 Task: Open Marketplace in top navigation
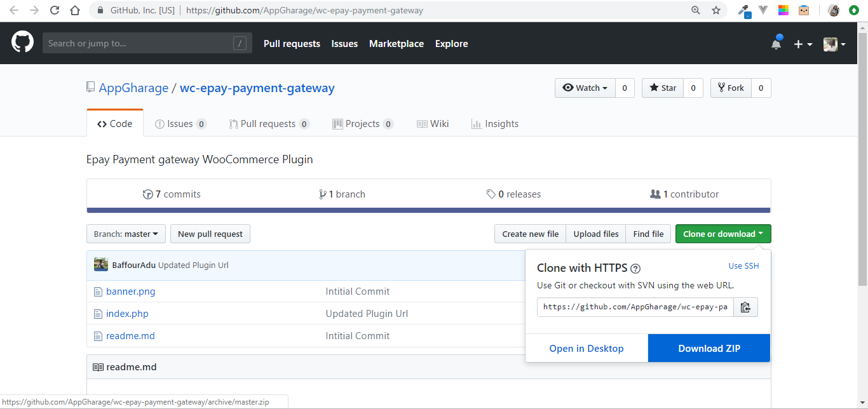(397, 43)
